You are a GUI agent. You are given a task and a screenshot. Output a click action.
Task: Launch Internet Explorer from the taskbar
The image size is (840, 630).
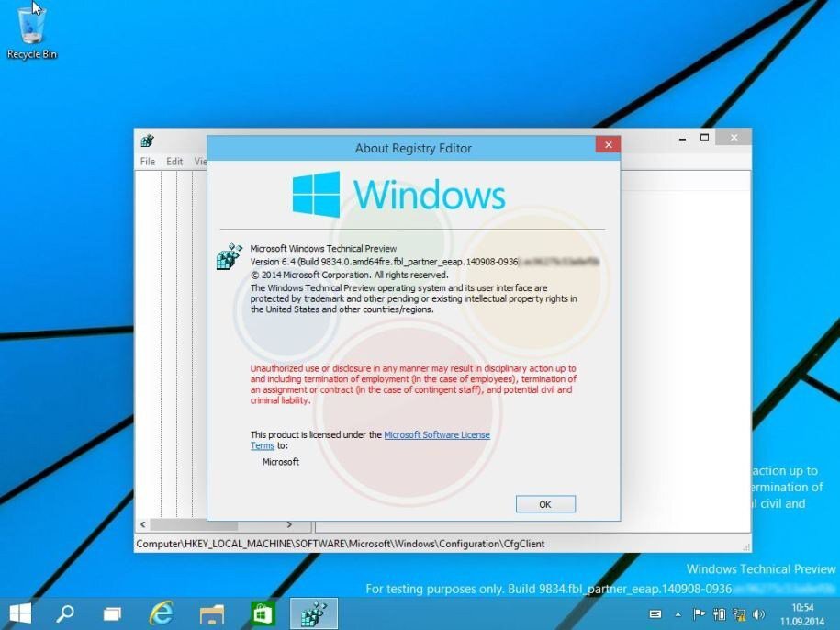pyautogui.click(x=162, y=613)
